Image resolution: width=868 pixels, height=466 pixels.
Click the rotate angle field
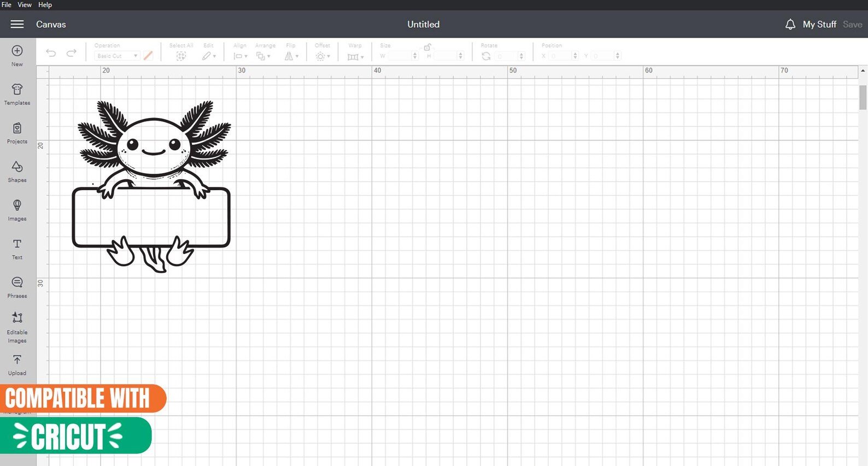(x=506, y=56)
